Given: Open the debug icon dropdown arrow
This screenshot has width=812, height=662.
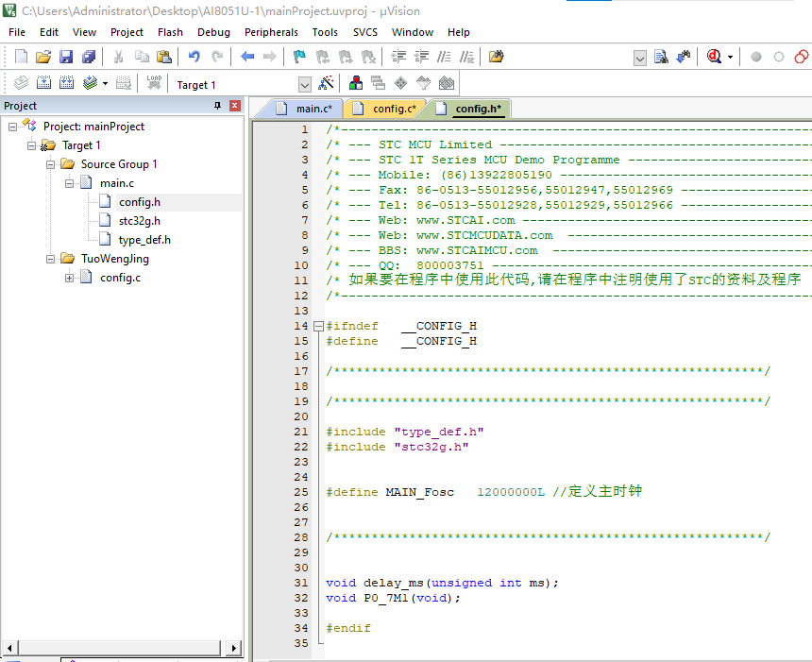Looking at the screenshot, I should click(x=730, y=57).
